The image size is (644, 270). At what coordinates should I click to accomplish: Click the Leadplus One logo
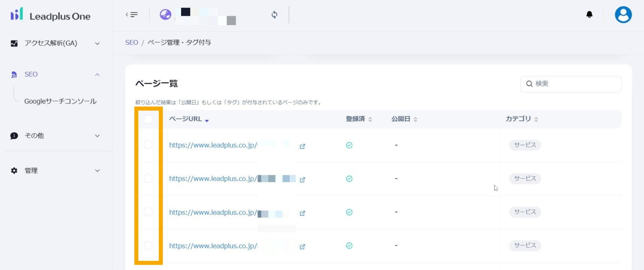click(51, 15)
